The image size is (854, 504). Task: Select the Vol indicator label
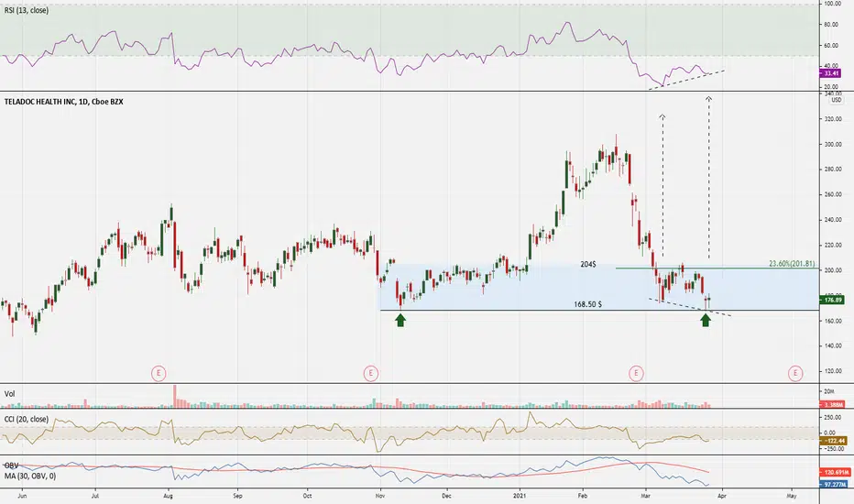click(x=10, y=393)
